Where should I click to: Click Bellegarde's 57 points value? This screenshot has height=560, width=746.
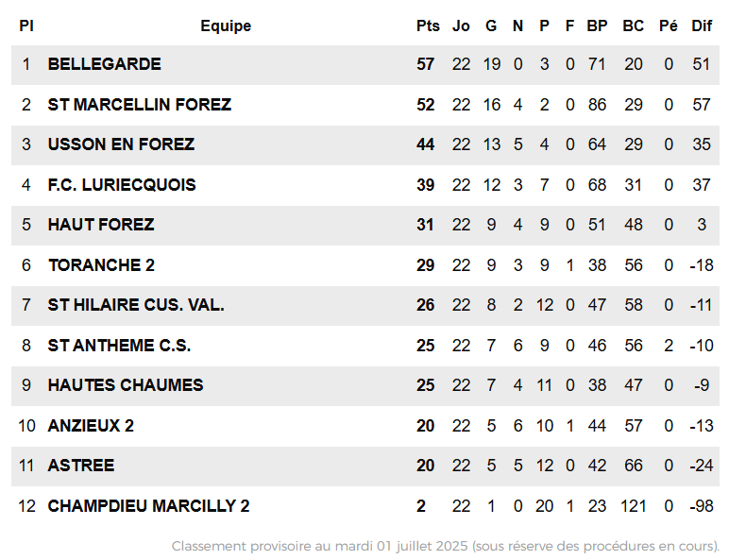[425, 64]
